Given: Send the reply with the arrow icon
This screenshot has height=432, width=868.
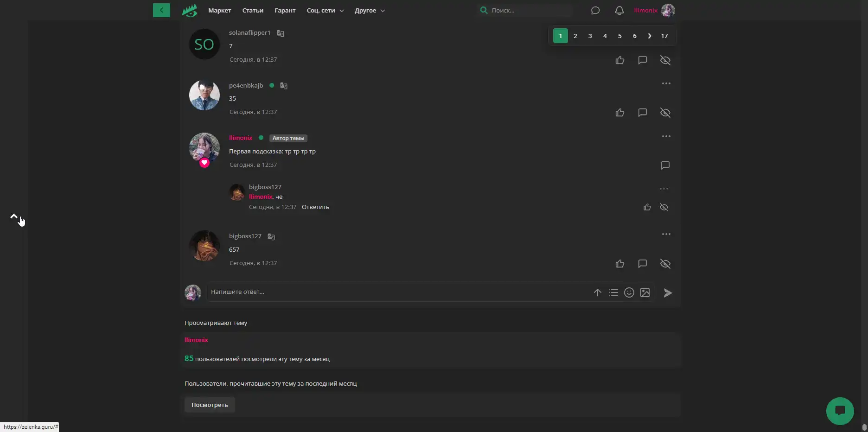Looking at the screenshot, I should (x=668, y=292).
